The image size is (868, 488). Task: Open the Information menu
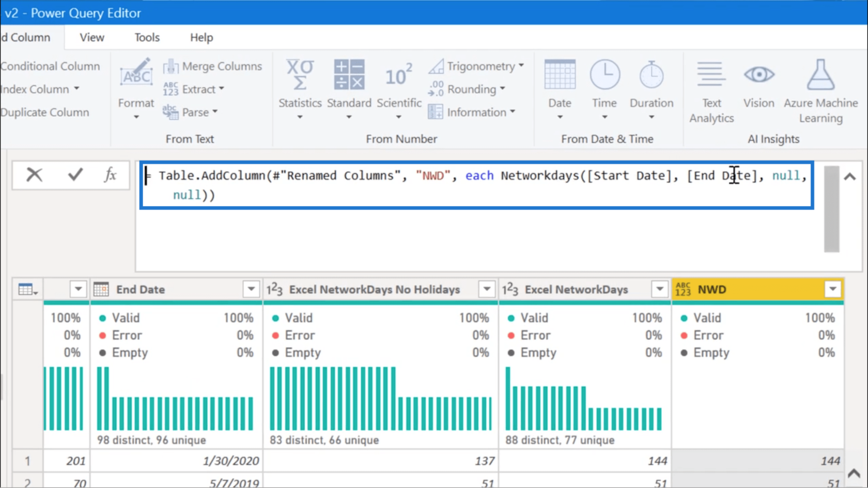pos(472,112)
